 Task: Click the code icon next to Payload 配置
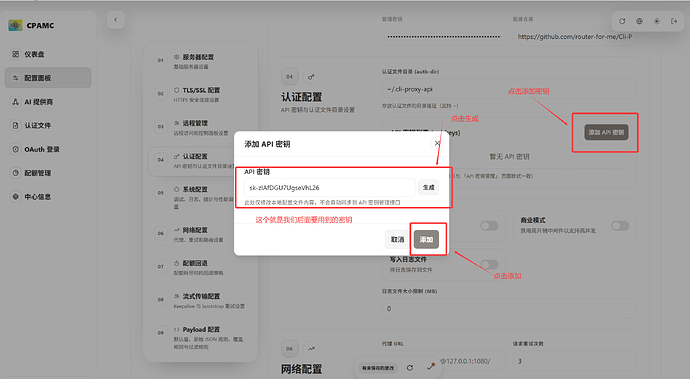tap(176, 329)
